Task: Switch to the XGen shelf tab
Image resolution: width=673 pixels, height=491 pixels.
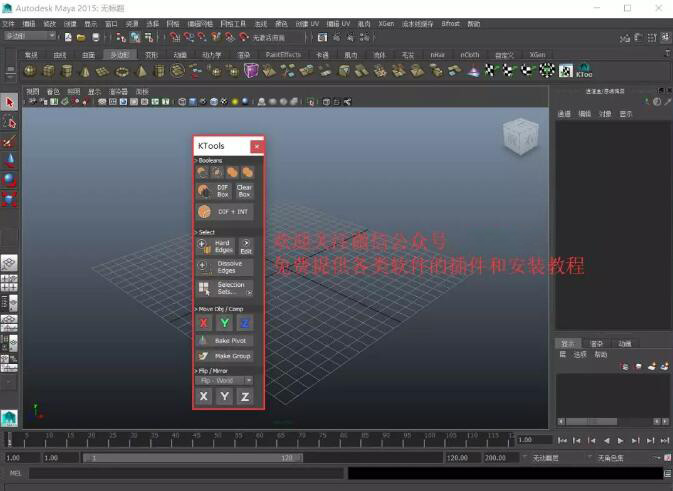Action: [x=537, y=55]
